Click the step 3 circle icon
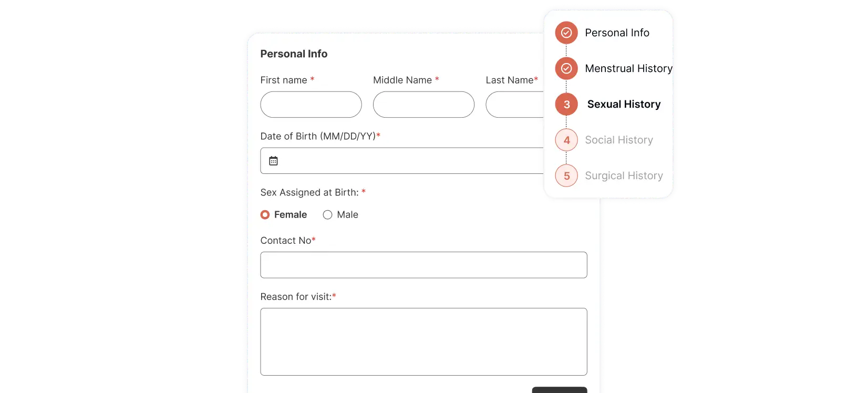Screen dimensions: 868x393 (566, 104)
